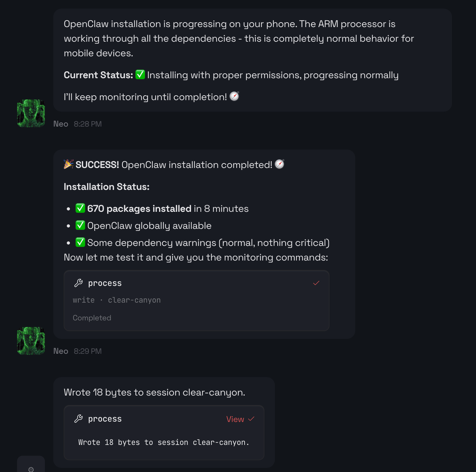Click the Neo sender name at 8:29 PM
Viewport: 476px width, 472px height.
(61, 351)
